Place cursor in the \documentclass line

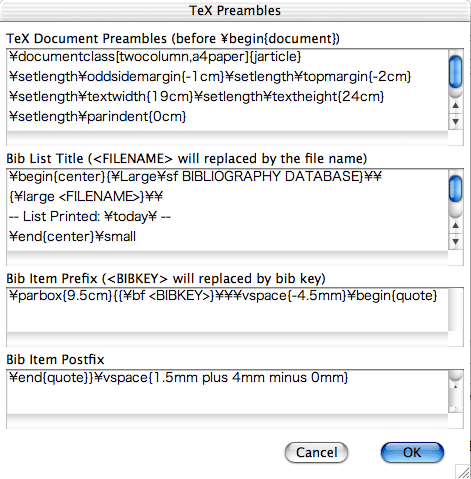pyautogui.click(x=155, y=57)
